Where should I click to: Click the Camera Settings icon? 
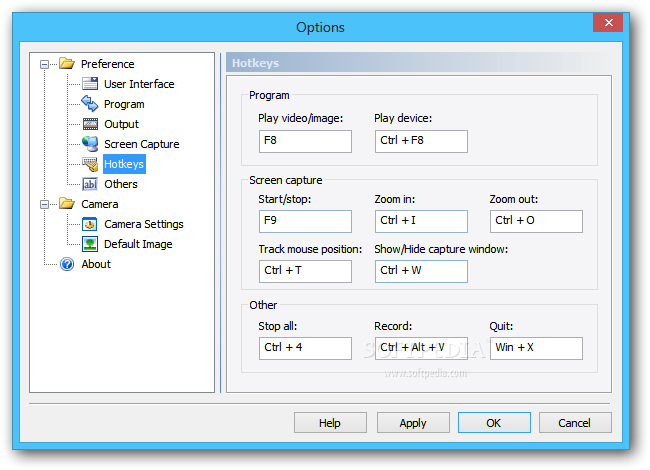click(x=90, y=224)
